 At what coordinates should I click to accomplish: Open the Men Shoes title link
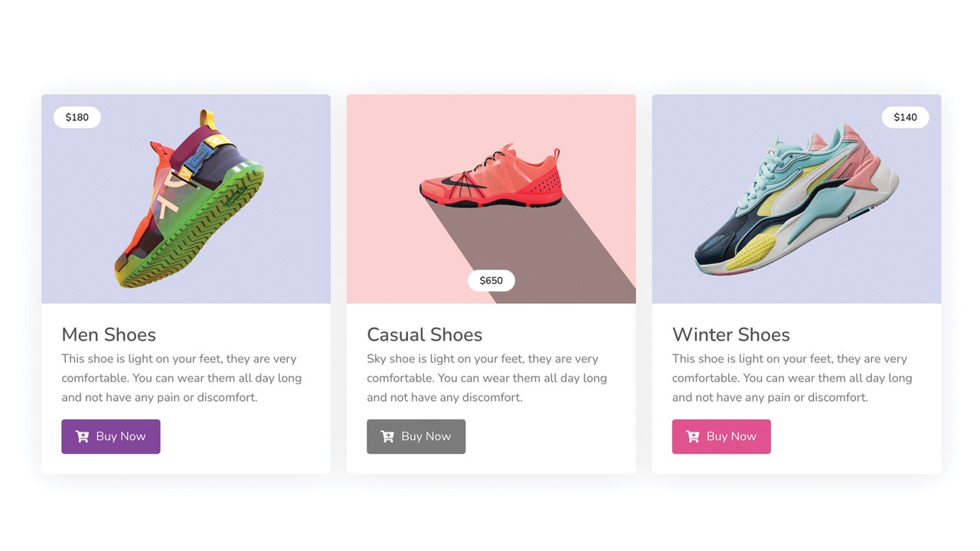coord(109,334)
